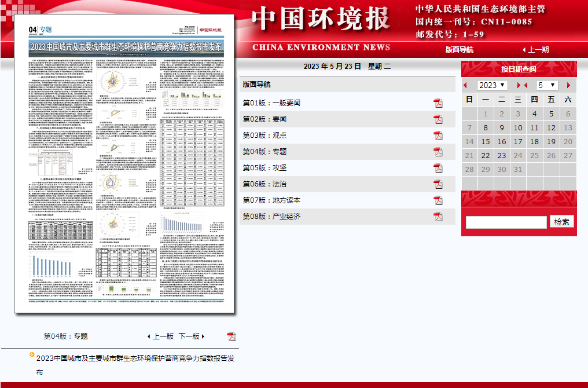Select calendar date 5
This screenshot has height=388, width=588.
coord(551,114)
